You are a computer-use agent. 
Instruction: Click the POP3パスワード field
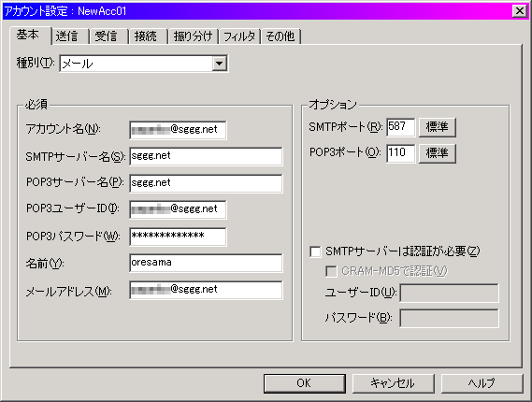(178, 237)
